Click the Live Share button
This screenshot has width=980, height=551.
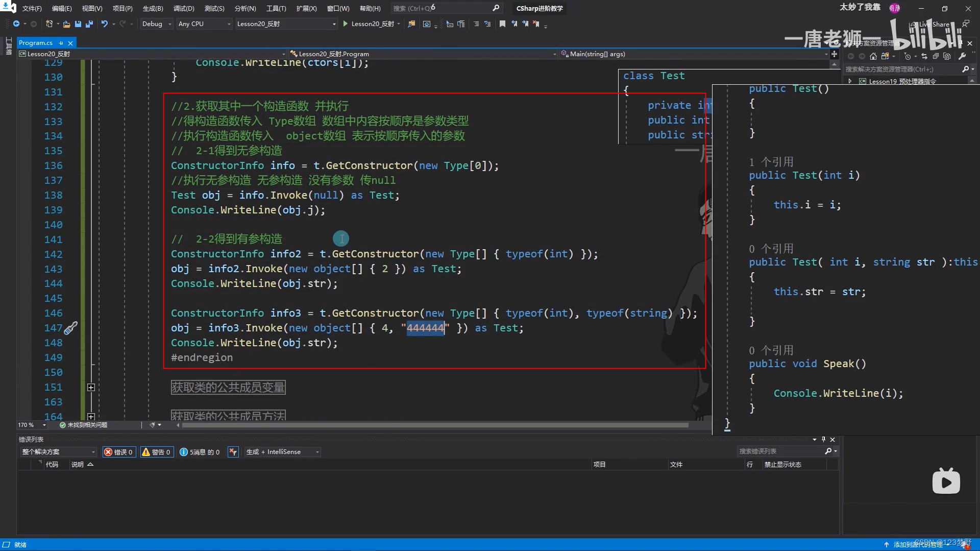tap(930, 24)
